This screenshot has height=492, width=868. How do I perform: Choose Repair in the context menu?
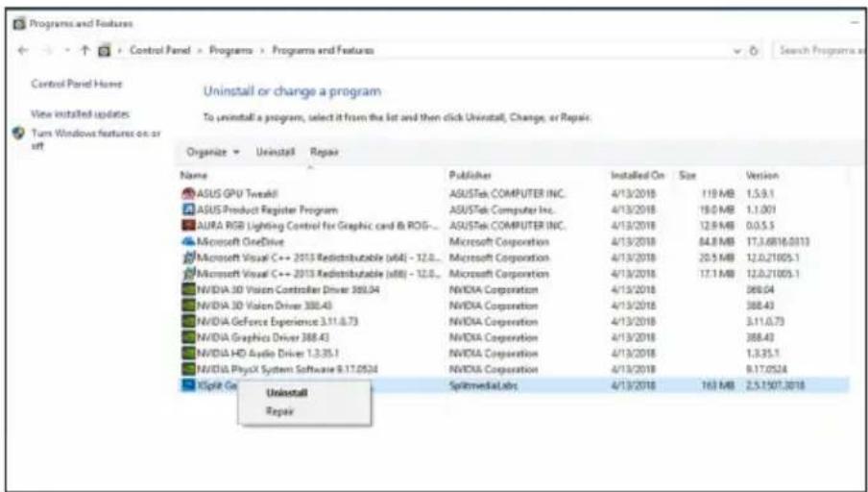coord(279,411)
